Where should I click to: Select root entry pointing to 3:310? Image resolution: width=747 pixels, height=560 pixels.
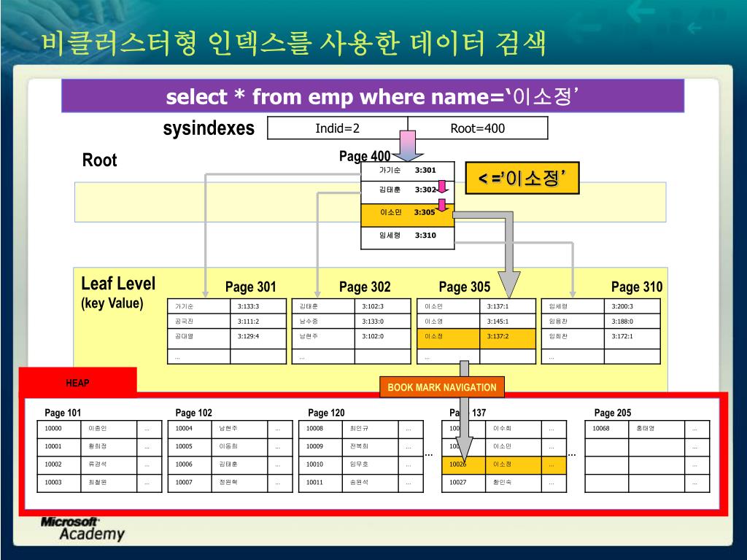(407, 238)
